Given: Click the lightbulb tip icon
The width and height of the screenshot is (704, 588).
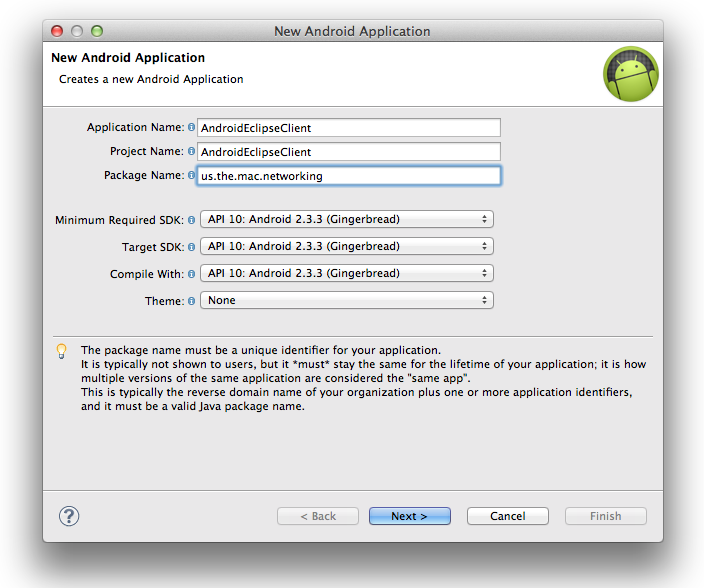Looking at the screenshot, I should pos(62,351).
